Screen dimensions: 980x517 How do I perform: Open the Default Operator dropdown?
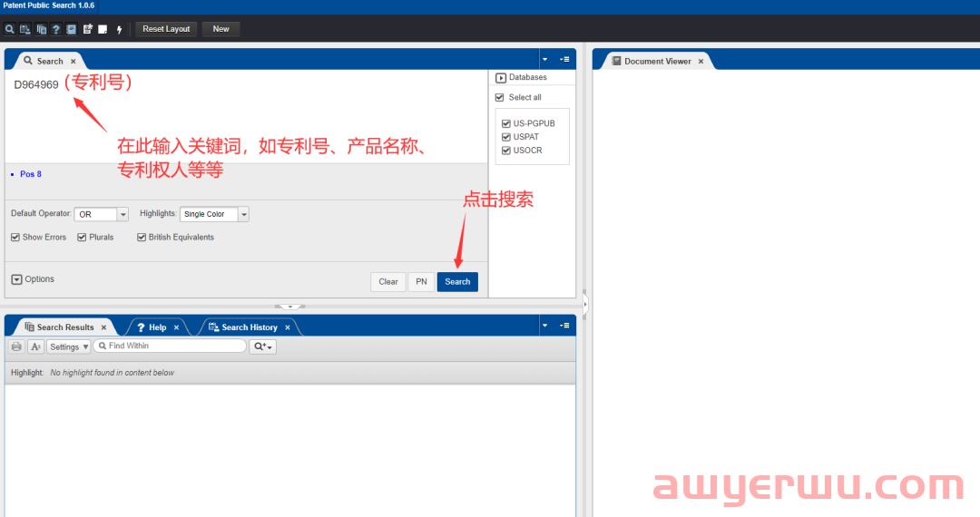122,215
